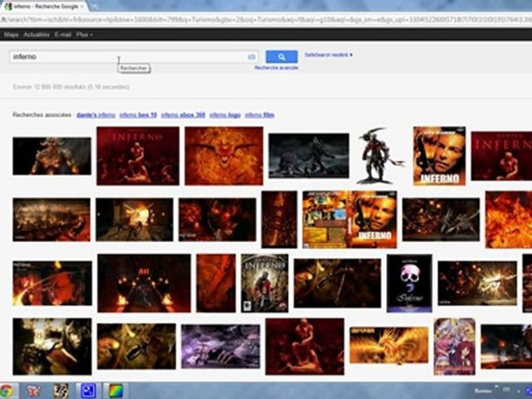Open the dark gray beast creature thumbnail
Image resolution: width=532 pixels, height=399 pixels.
click(309, 156)
